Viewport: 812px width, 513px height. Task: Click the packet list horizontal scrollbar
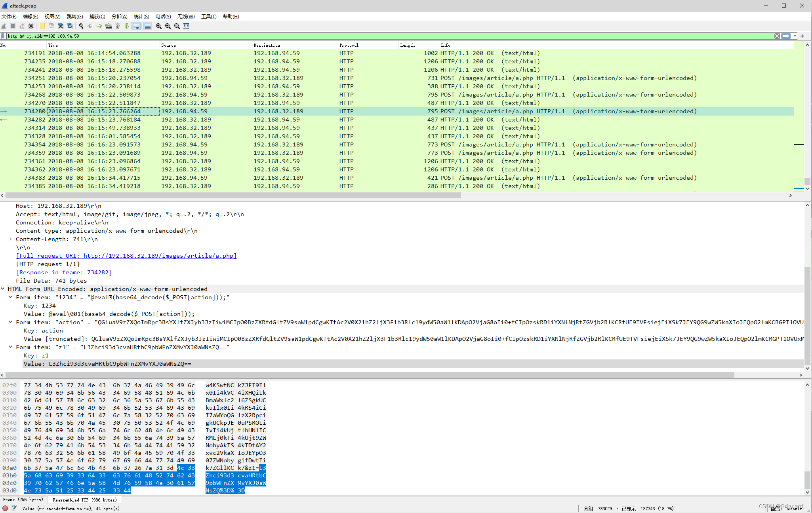click(x=233, y=195)
